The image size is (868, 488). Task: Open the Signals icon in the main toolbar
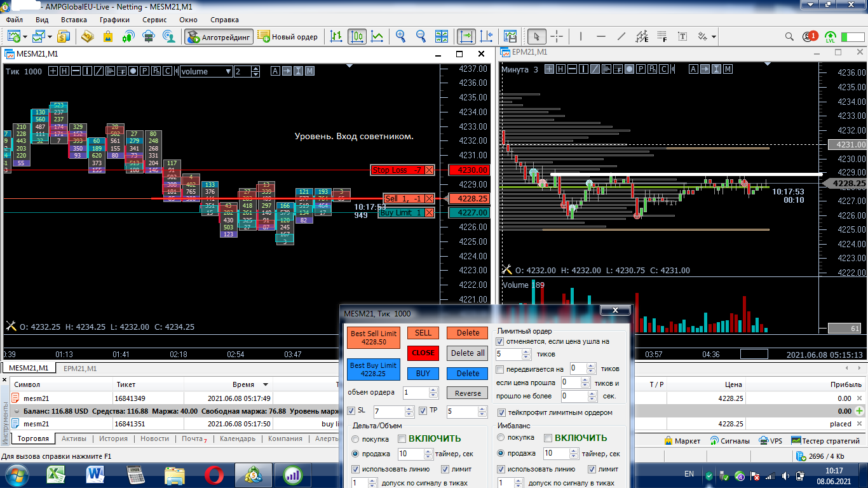tap(128, 36)
